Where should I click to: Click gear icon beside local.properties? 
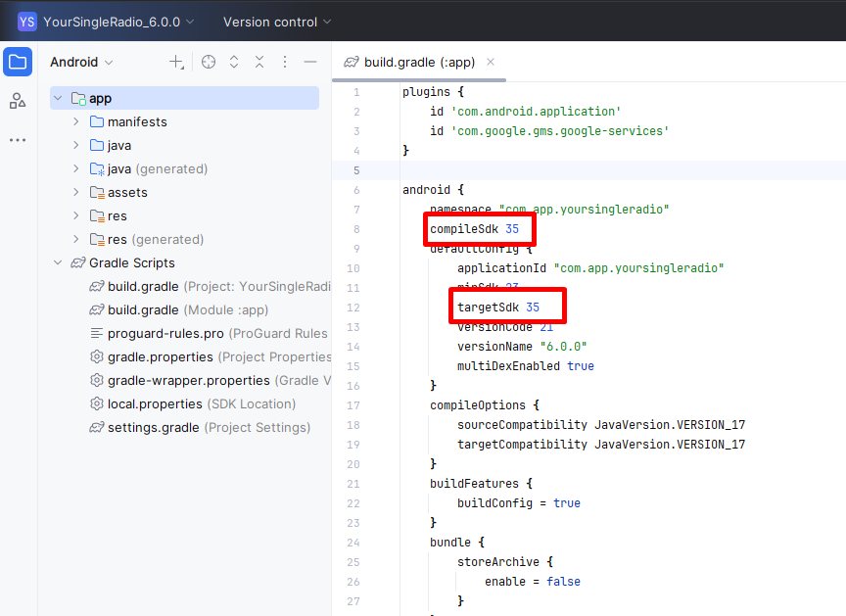click(97, 403)
